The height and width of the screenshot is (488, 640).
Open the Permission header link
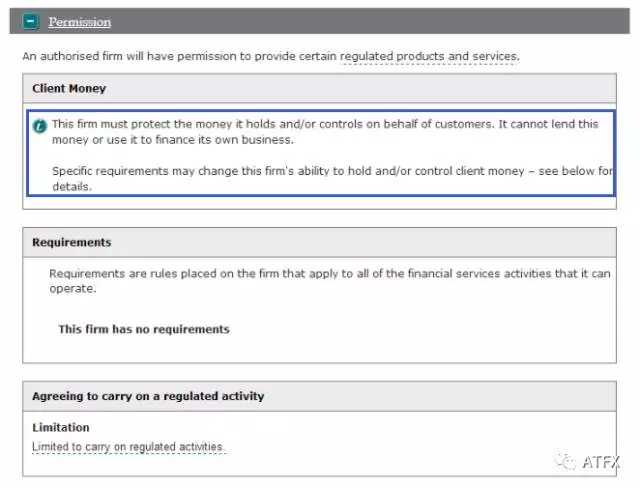coord(80,22)
